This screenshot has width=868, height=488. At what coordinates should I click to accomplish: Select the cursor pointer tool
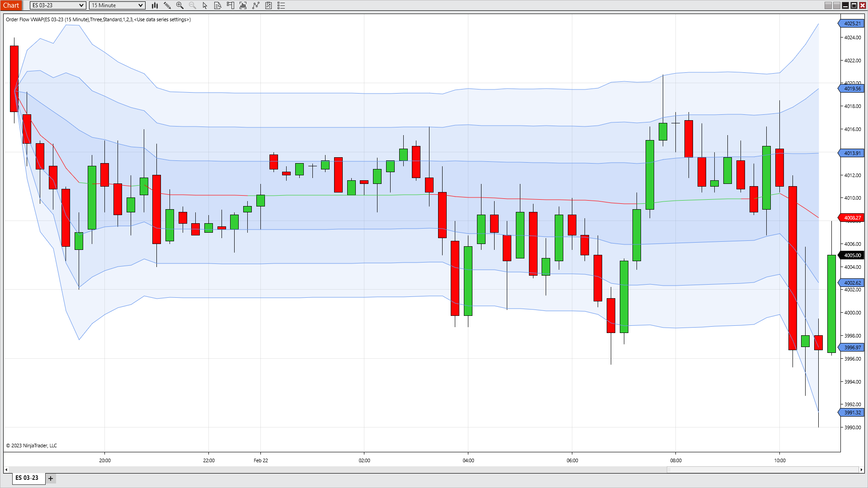tap(205, 5)
